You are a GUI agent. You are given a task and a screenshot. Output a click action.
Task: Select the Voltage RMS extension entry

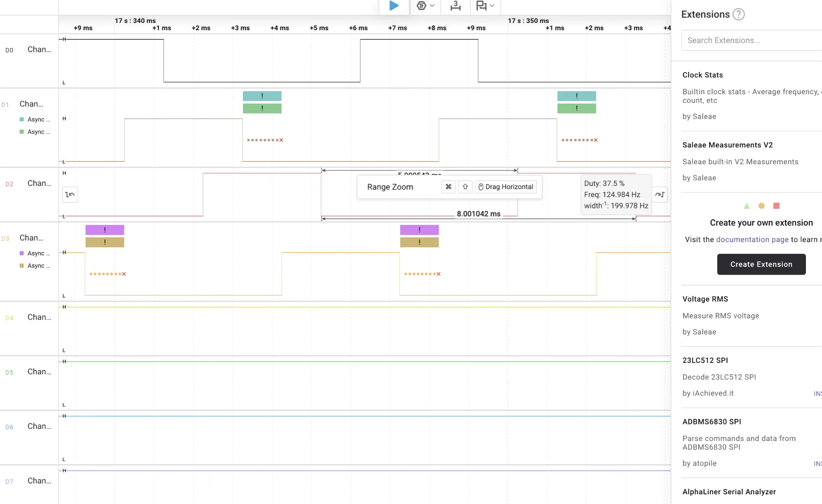coord(705,299)
